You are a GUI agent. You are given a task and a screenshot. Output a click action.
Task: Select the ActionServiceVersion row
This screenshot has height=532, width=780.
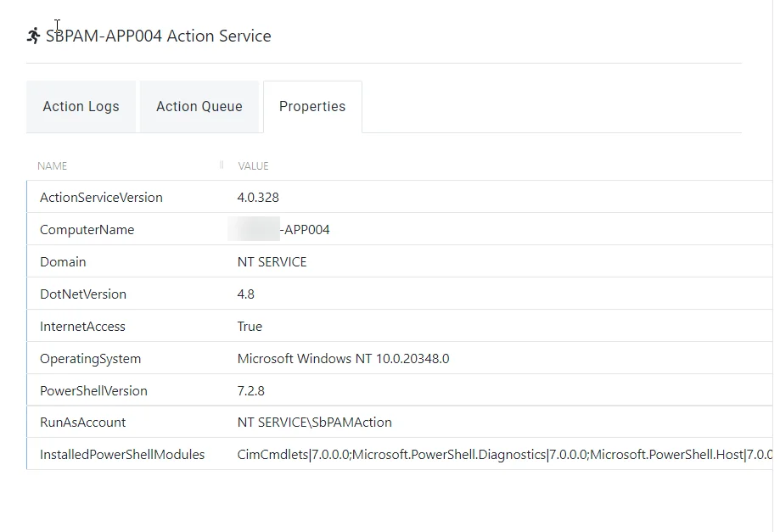(x=400, y=197)
